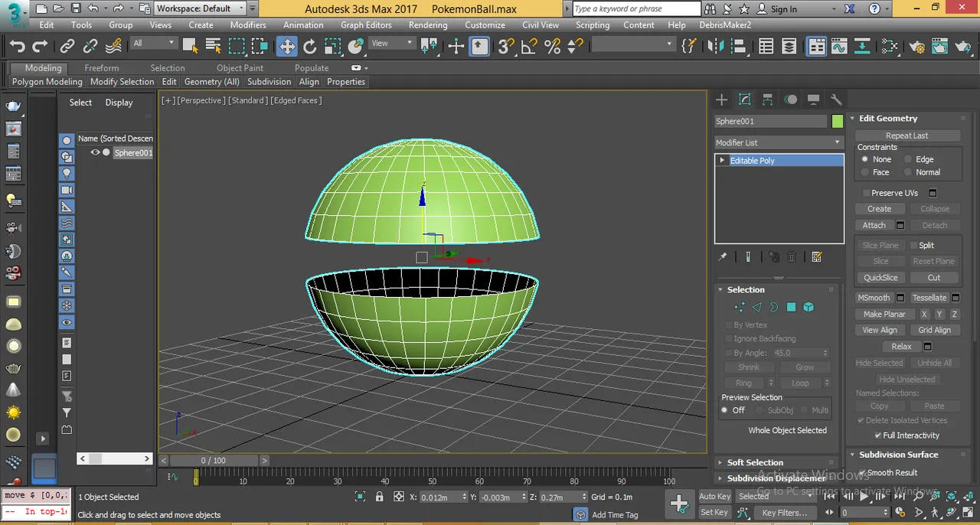Open the Modifier List dropdown
The width and height of the screenshot is (980, 525).
(779, 142)
